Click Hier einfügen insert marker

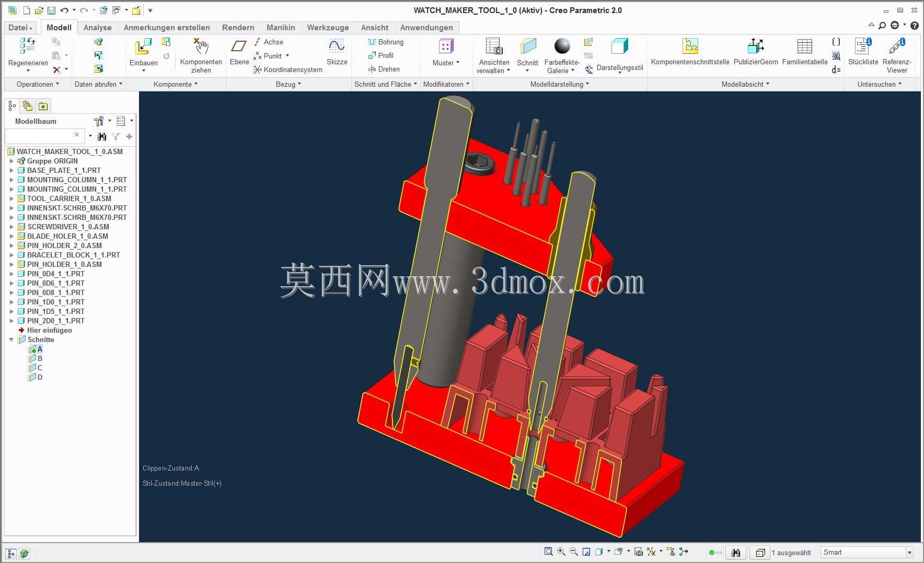pyautogui.click(x=50, y=330)
